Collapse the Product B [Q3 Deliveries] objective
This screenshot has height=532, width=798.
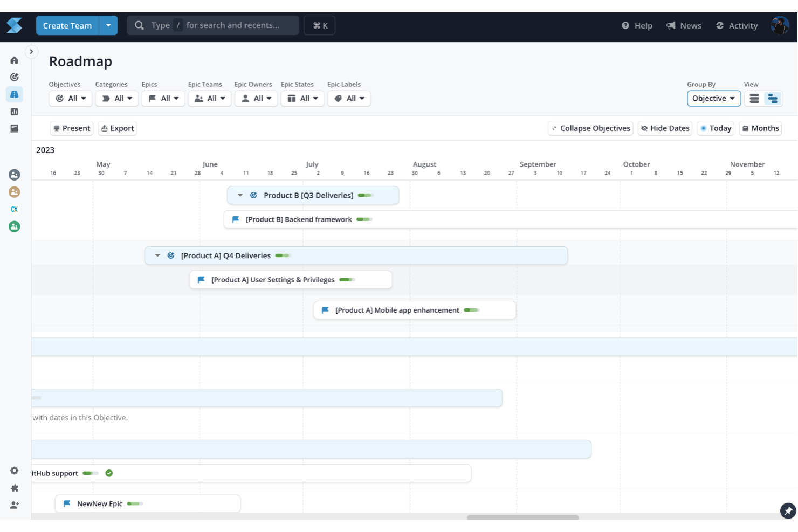[x=240, y=195]
